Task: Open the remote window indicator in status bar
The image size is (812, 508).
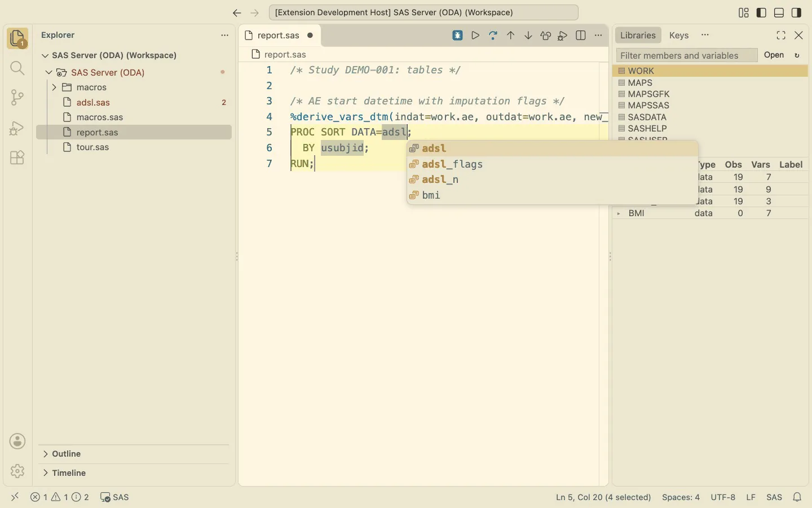Action: click(15, 497)
